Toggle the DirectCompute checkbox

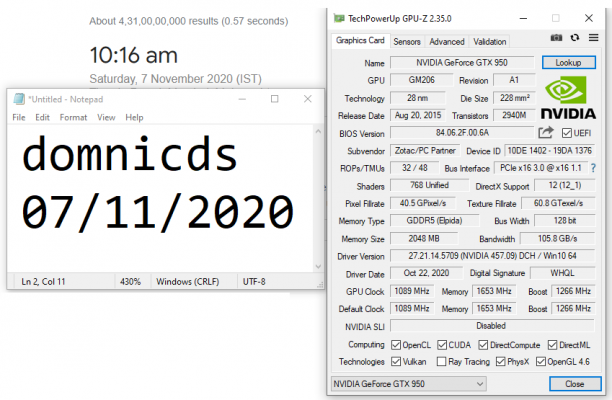pyautogui.click(x=483, y=345)
